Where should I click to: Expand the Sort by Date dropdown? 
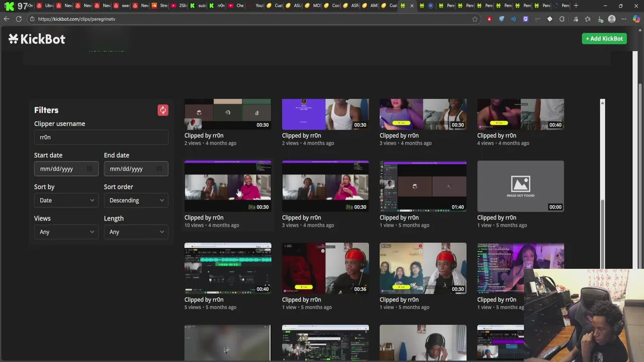(66, 201)
